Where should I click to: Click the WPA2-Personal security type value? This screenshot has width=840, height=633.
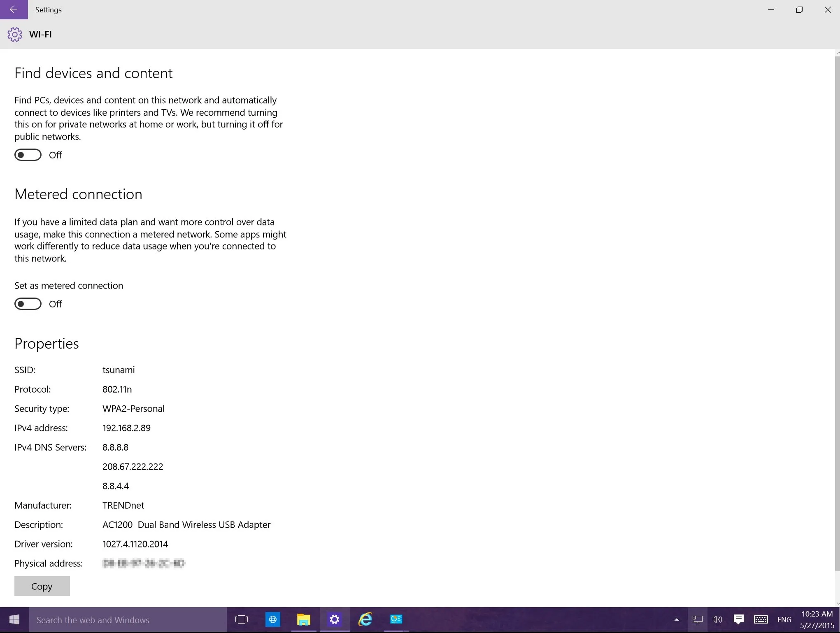(133, 409)
